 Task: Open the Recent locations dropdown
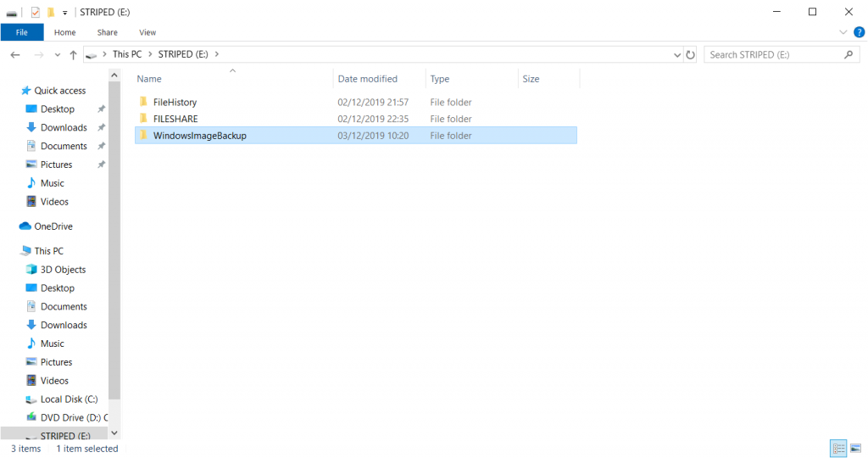click(57, 55)
